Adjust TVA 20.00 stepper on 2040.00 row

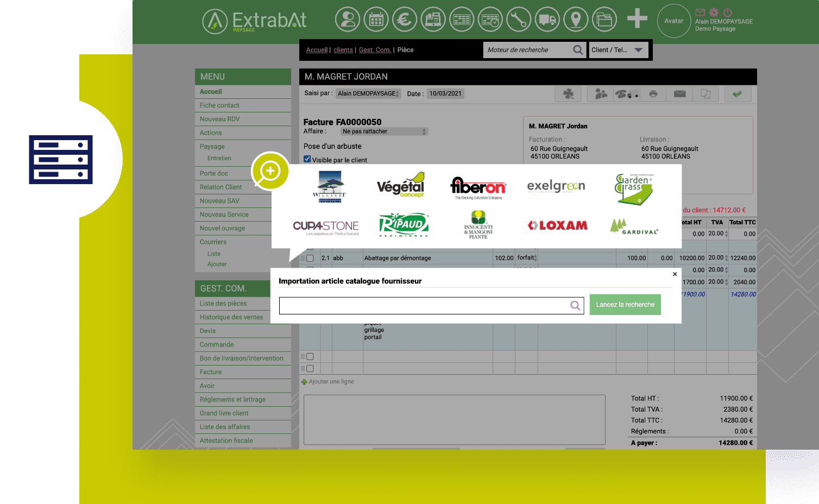(726, 282)
